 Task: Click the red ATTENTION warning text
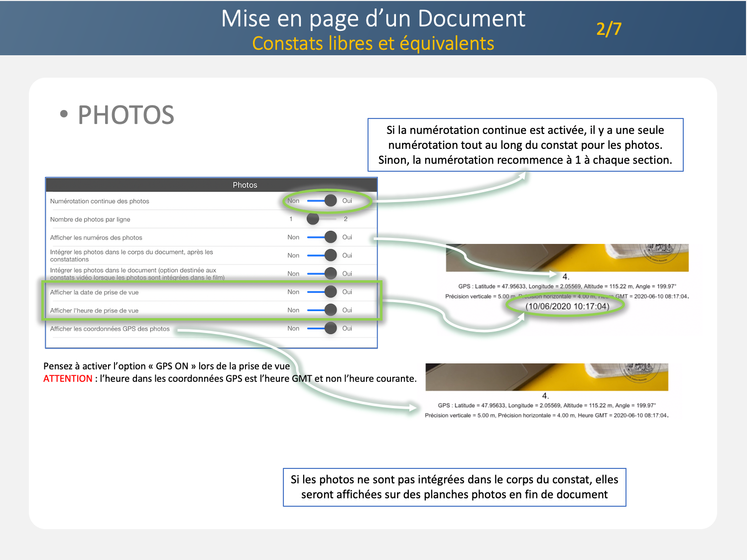pos(68,379)
